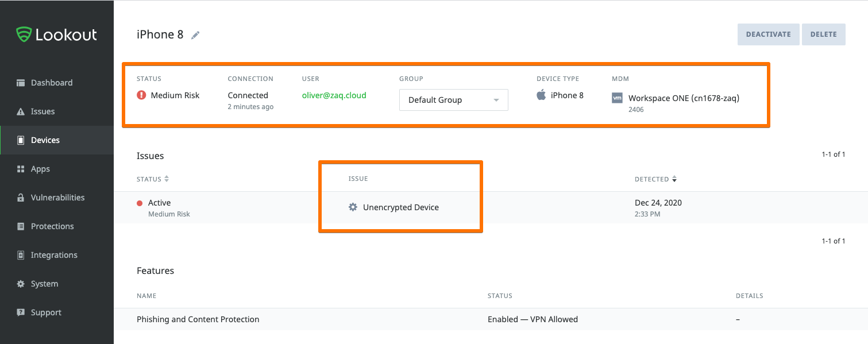The height and width of the screenshot is (344, 868).
Task: Click the top 1-1 of 1 pagination text
Action: (x=834, y=154)
